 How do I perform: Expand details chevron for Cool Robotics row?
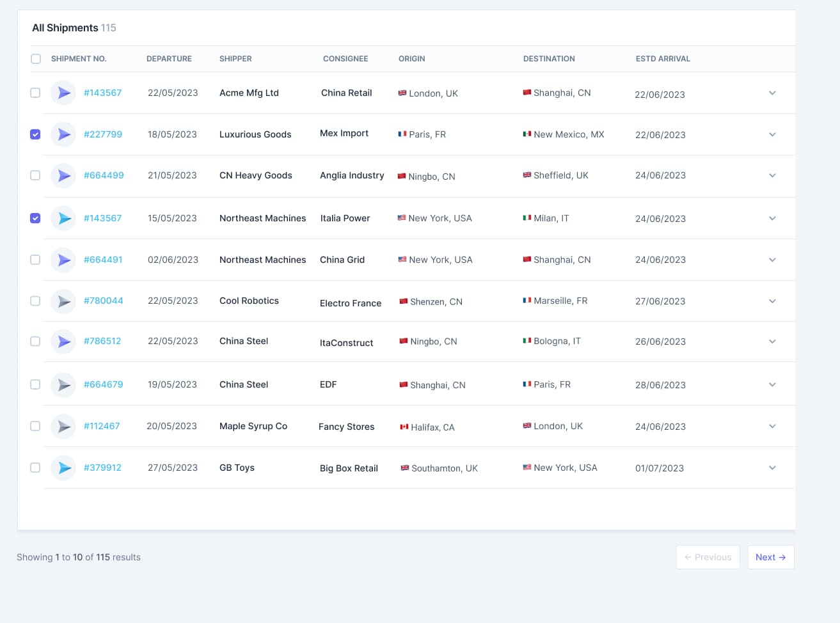(772, 301)
